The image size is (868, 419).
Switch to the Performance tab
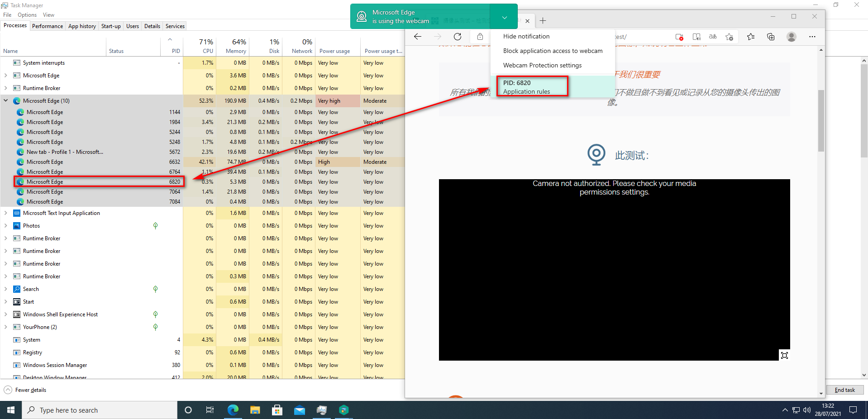(x=48, y=26)
